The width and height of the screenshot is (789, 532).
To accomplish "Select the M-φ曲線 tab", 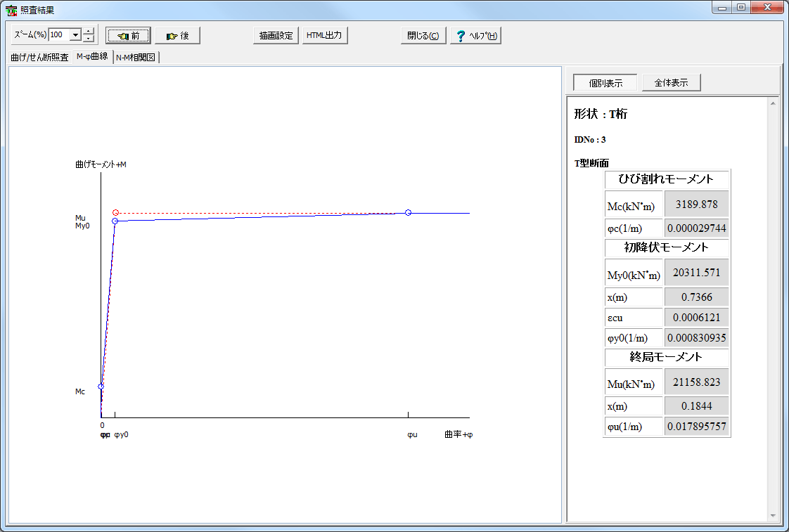I will [x=92, y=56].
